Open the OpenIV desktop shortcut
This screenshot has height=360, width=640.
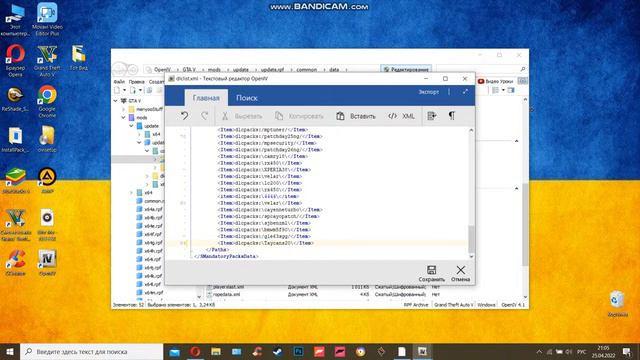click(47, 262)
